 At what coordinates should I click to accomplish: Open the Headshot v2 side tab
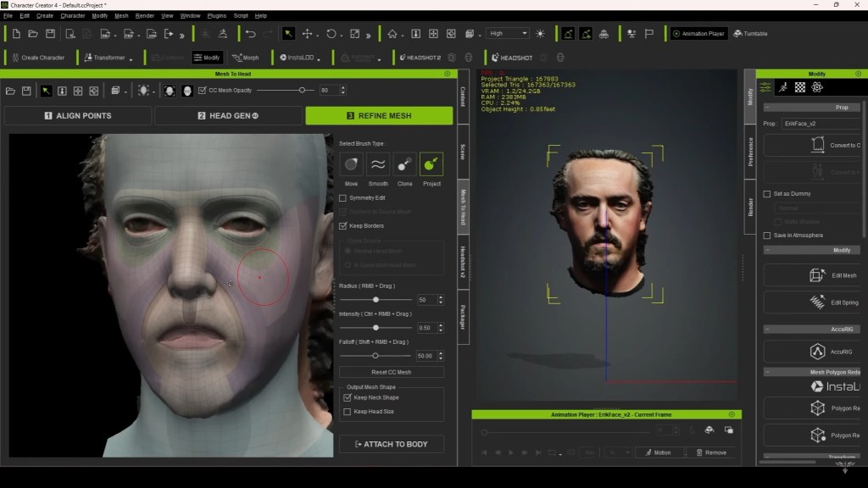463,262
